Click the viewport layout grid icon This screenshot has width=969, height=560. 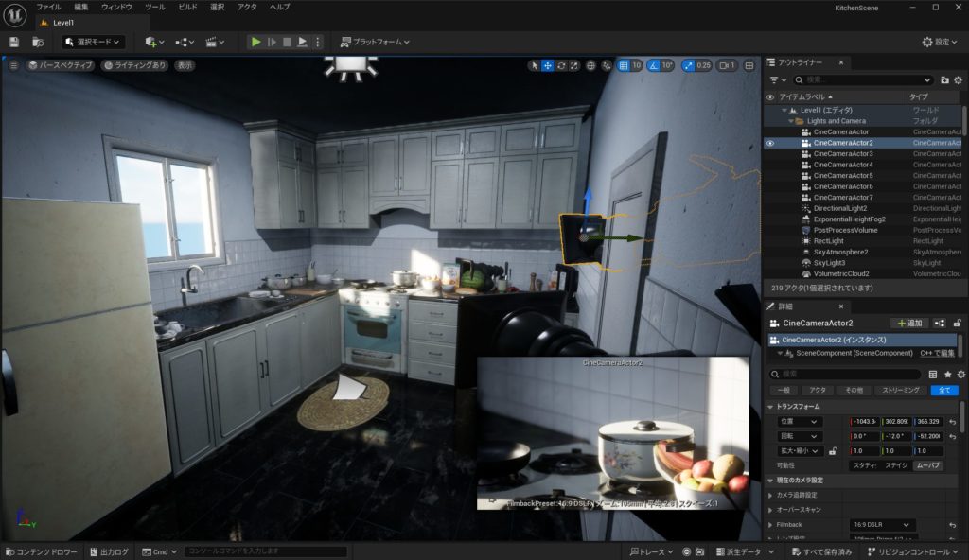pyautogui.click(x=749, y=65)
